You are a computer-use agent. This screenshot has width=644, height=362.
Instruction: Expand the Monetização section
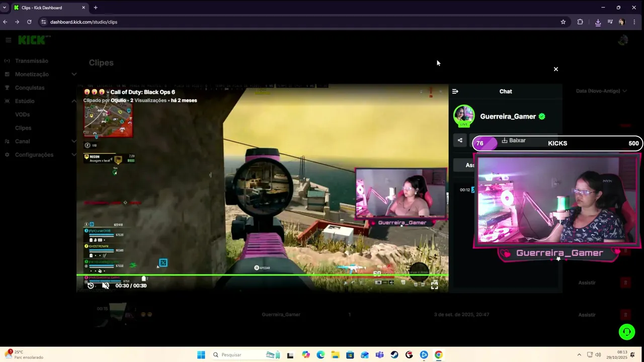tap(74, 74)
